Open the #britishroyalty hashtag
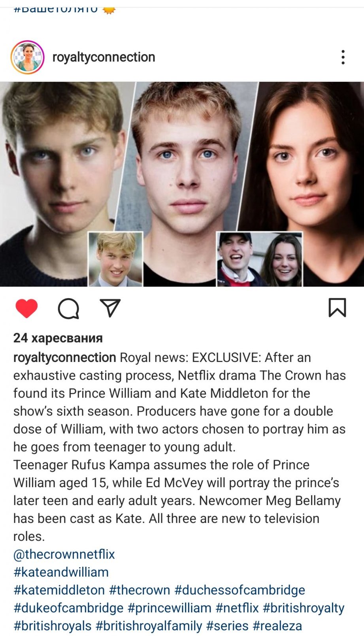364x636 pixels. point(304,608)
